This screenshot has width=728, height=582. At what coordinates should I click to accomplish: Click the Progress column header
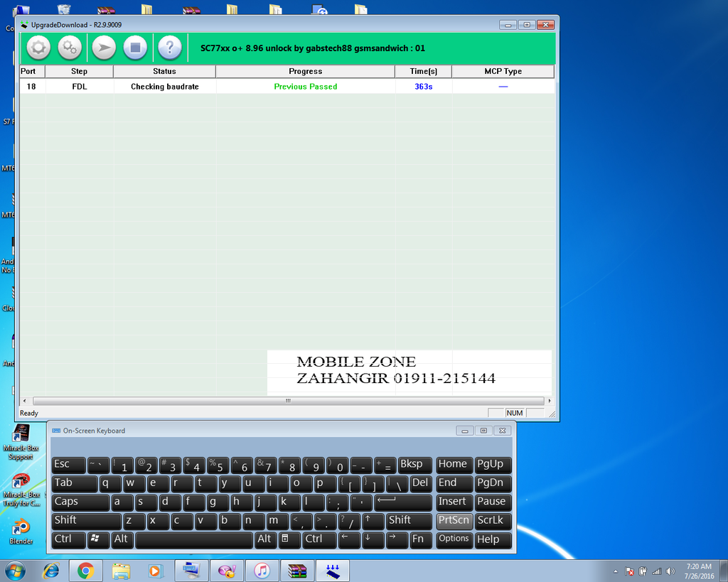305,71
